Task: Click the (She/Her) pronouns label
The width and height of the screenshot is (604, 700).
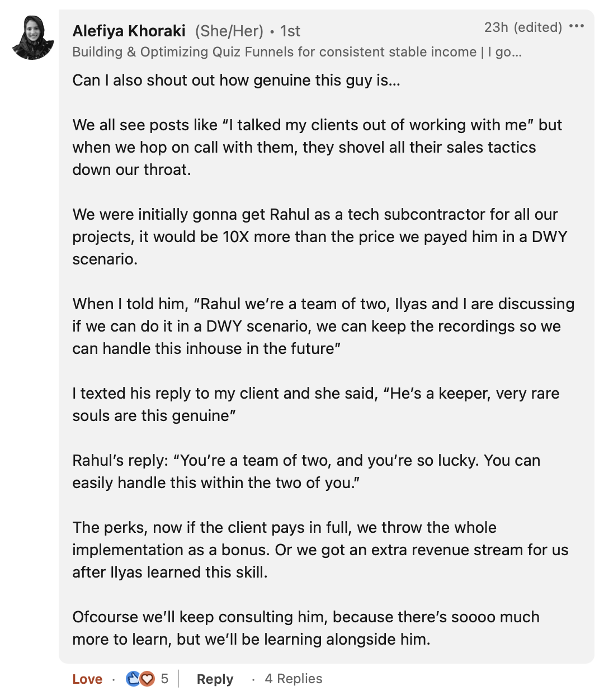Action: click(x=229, y=31)
